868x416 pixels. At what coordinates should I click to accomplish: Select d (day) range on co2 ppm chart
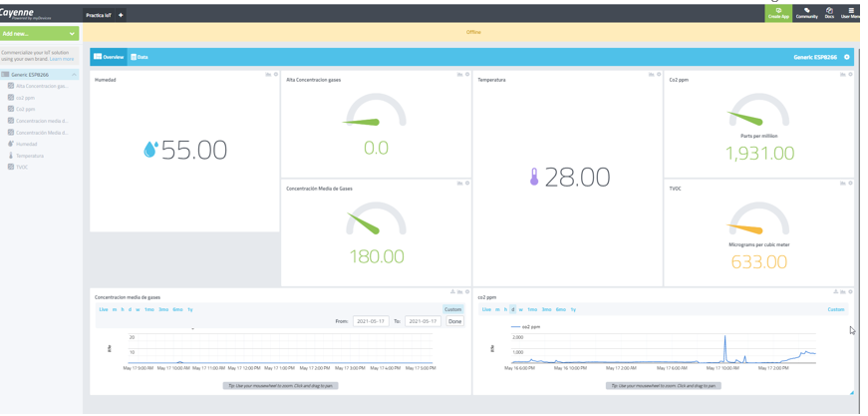[x=513, y=309]
